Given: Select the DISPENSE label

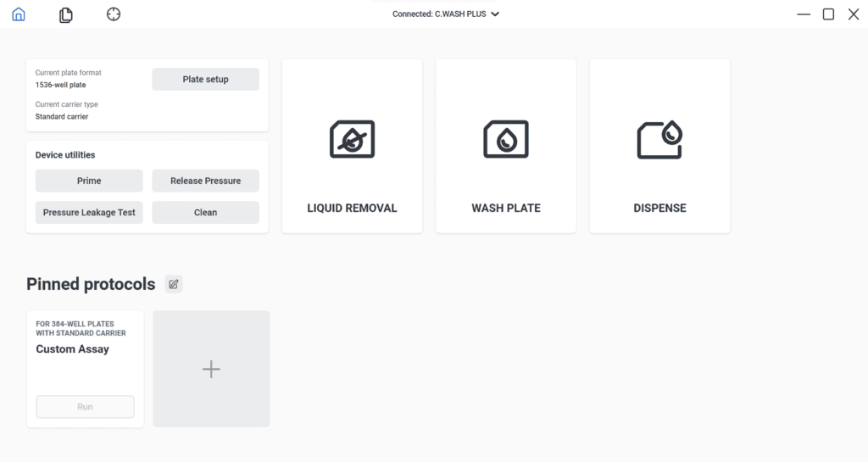Looking at the screenshot, I should [x=659, y=208].
